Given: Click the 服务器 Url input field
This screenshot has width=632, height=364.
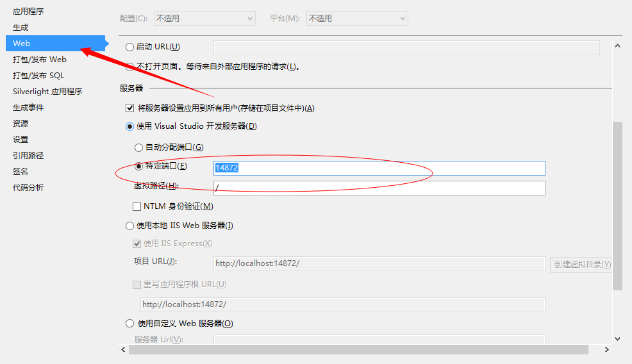Looking at the screenshot, I should pyautogui.click(x=379, y=340).
